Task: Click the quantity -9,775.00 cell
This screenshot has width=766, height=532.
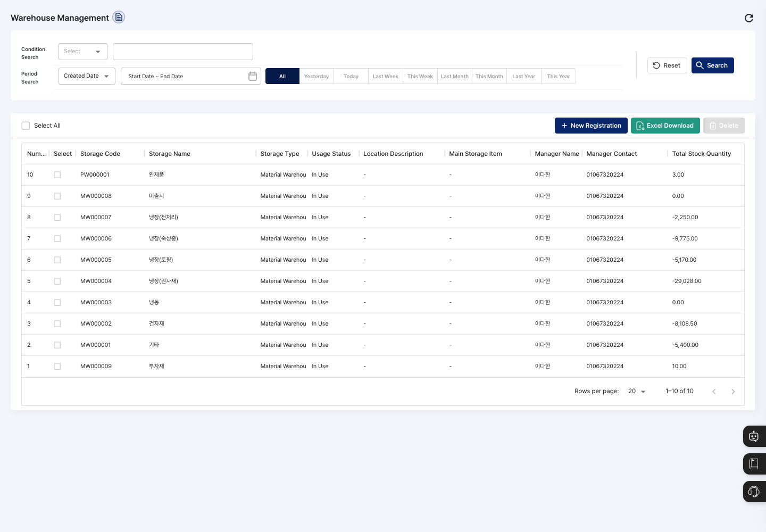Action: tap(685, 239)
